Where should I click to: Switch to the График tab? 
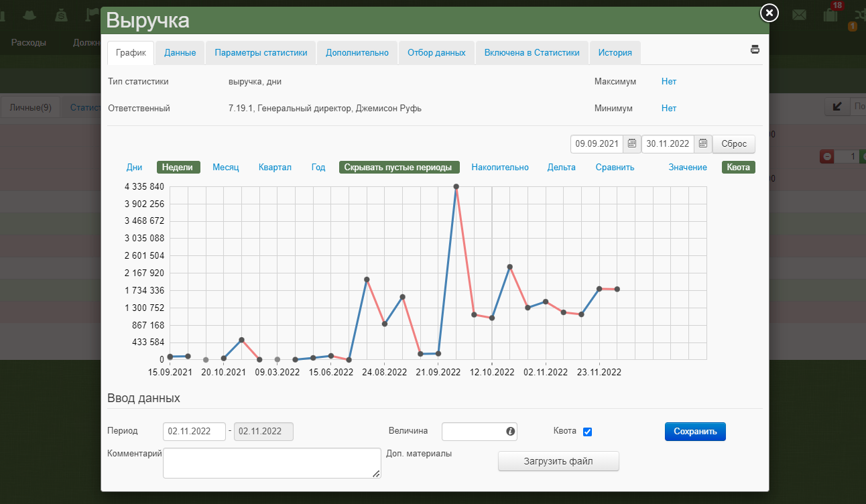click(x=131, y=52)
